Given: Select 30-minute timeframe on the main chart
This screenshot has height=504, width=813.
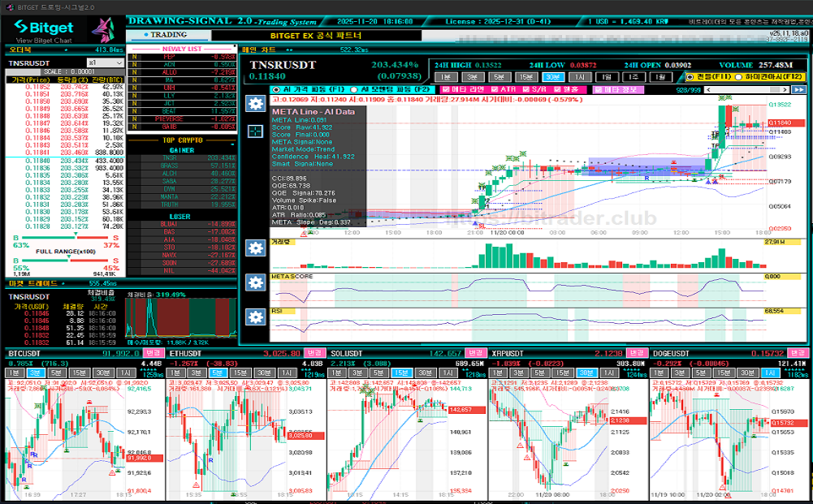Looking at the screenshot, I should 553,77.
